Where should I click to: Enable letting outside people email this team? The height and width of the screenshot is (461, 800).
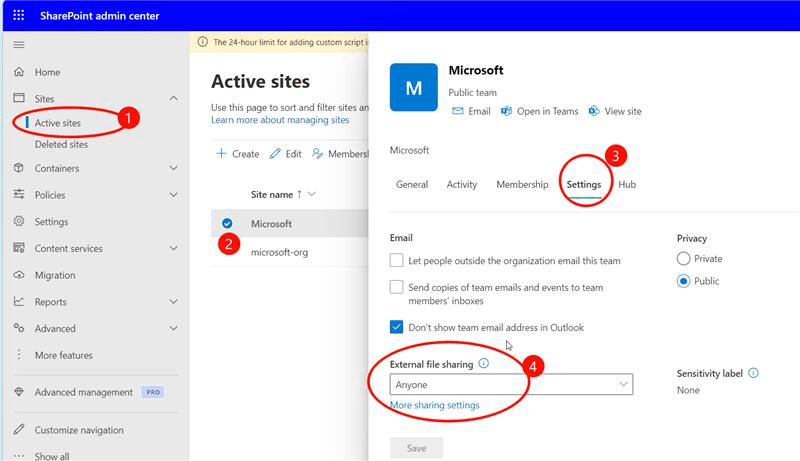click(x=396, y=260)
